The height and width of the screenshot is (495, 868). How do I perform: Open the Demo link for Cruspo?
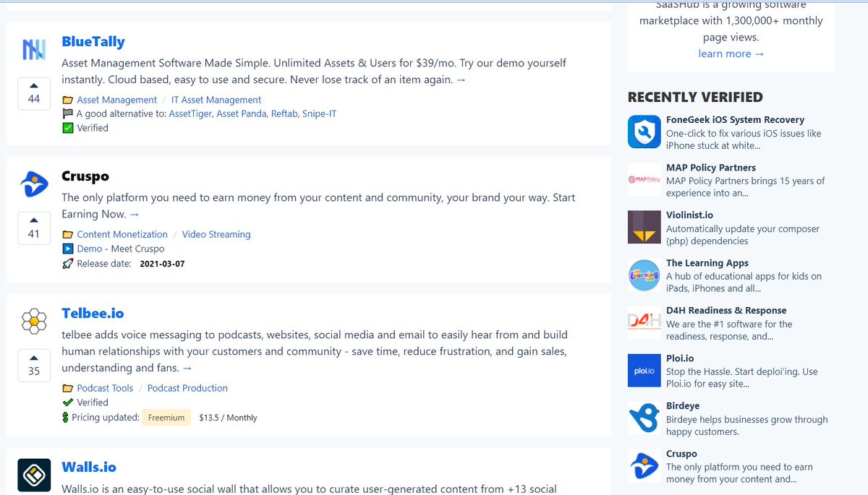point(90,249)
